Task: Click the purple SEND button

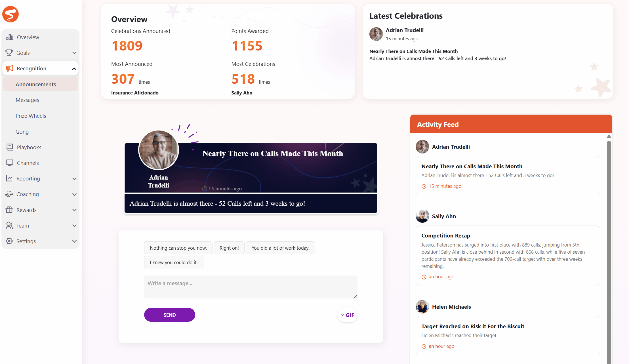Action: point(170,315)
